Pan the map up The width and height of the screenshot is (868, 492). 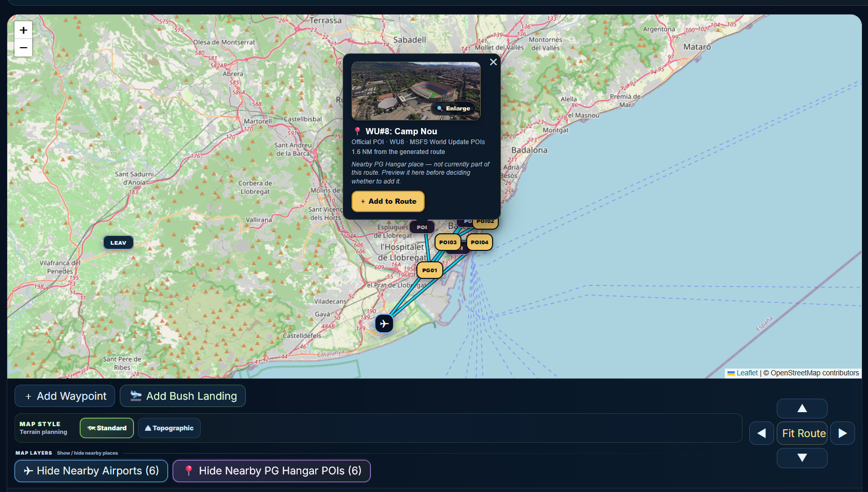(x=802, y=409)
